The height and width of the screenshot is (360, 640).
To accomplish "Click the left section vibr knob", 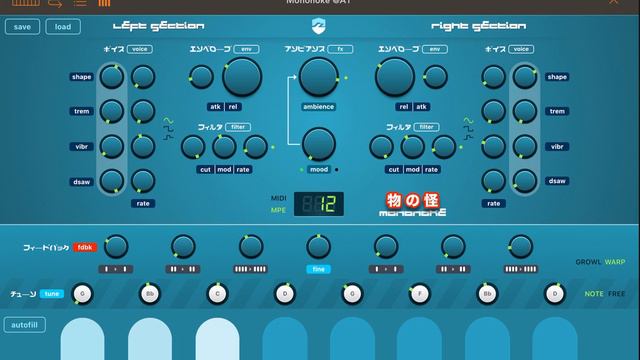I will click(112, 147).
